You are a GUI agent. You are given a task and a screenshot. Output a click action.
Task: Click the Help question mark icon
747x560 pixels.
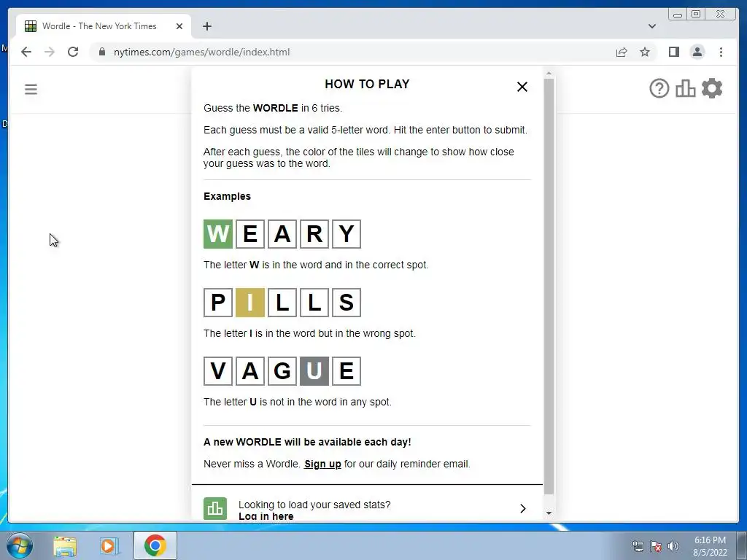[659, 88]
